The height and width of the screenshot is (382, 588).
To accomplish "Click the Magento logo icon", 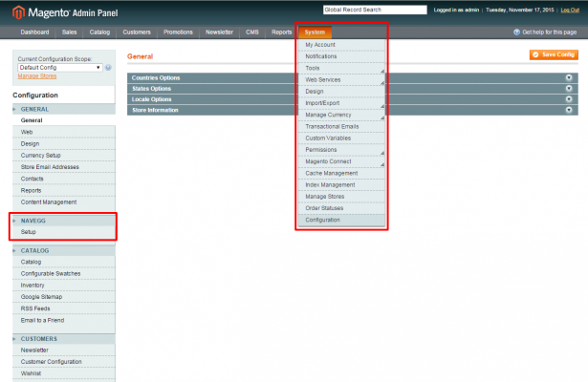I will coord(18,12).
